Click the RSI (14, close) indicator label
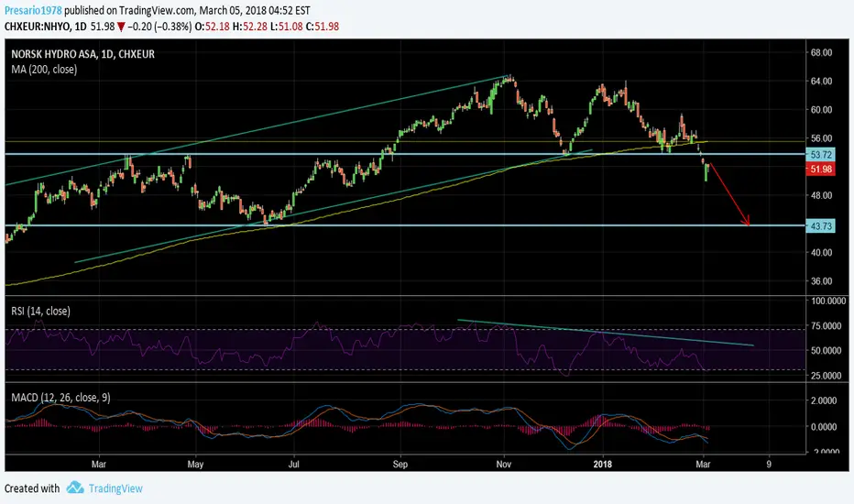 point(41,312)
